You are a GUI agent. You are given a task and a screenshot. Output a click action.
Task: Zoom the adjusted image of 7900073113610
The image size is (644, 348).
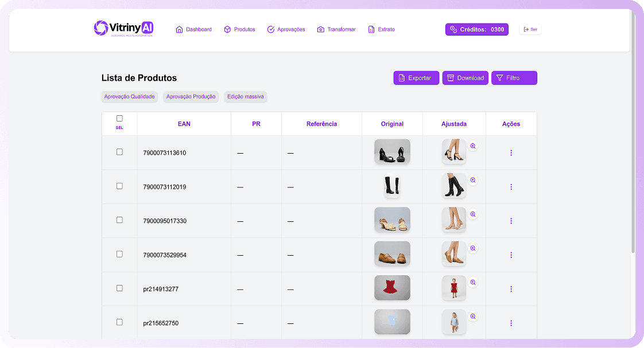pyautogui.click(x=473, y=146)
